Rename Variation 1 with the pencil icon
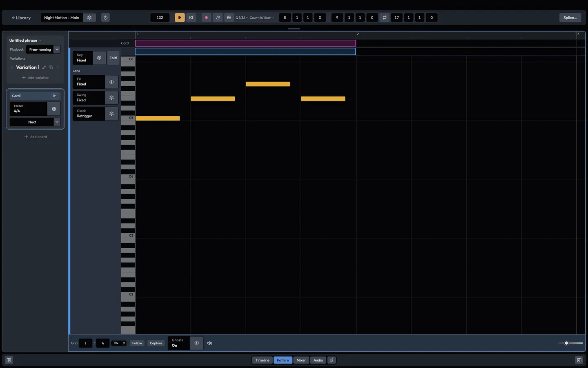The height and width of the screenshot is (368, 588). pos(44,67)
